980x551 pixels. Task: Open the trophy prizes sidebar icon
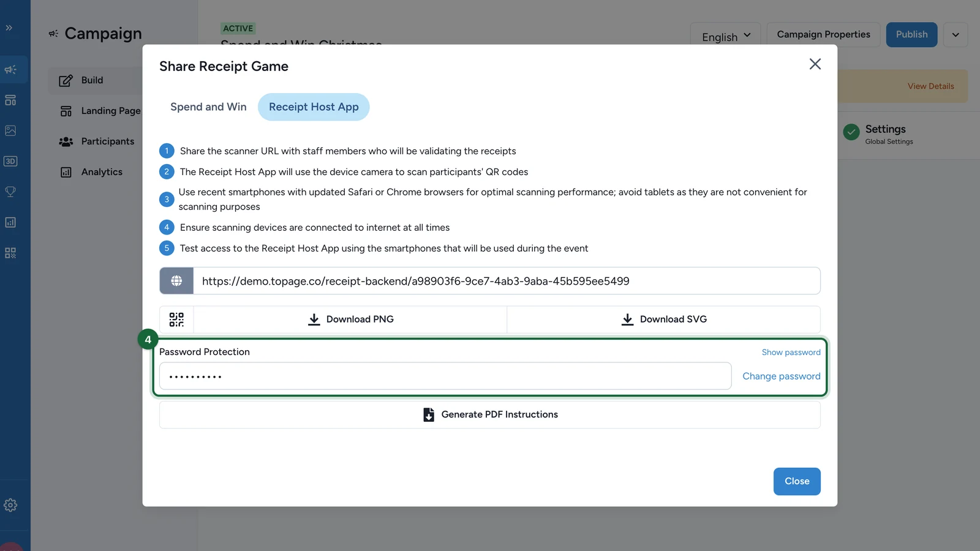coord(10,192)
